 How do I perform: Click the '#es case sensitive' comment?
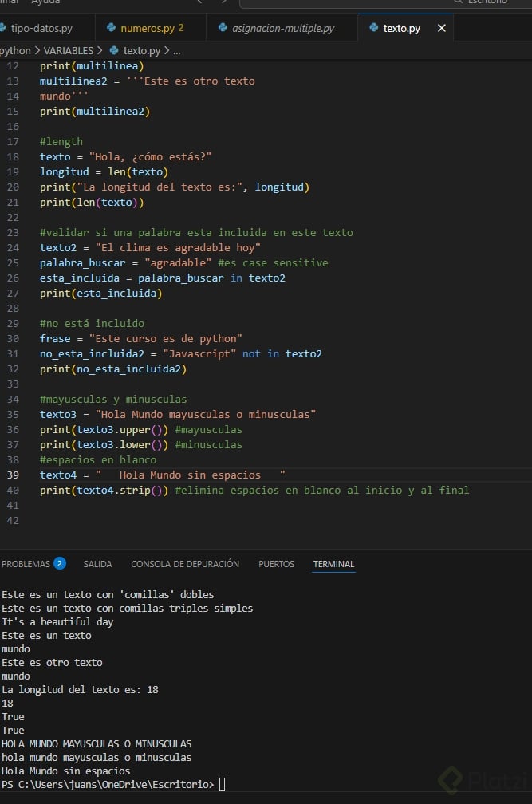click(x=273, y=263)
